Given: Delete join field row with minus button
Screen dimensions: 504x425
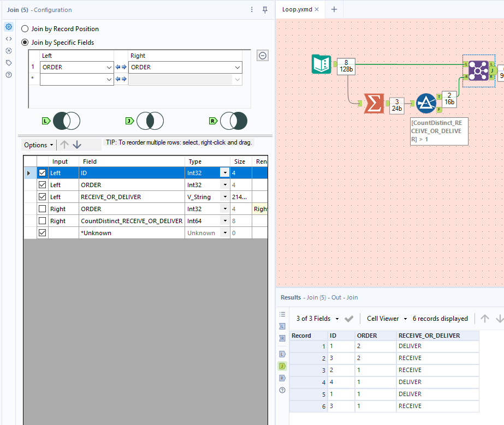Looking at the screenshot, I should click(263, 56).
